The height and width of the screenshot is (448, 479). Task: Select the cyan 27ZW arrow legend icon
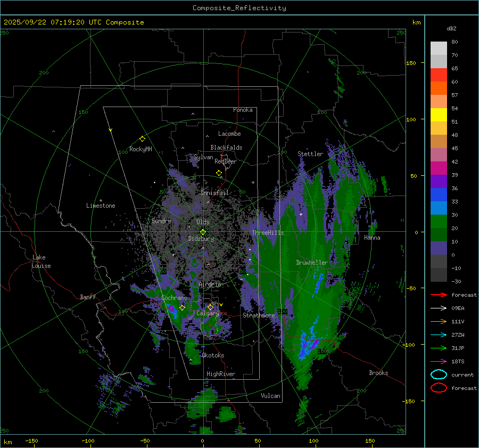(439, 335)
